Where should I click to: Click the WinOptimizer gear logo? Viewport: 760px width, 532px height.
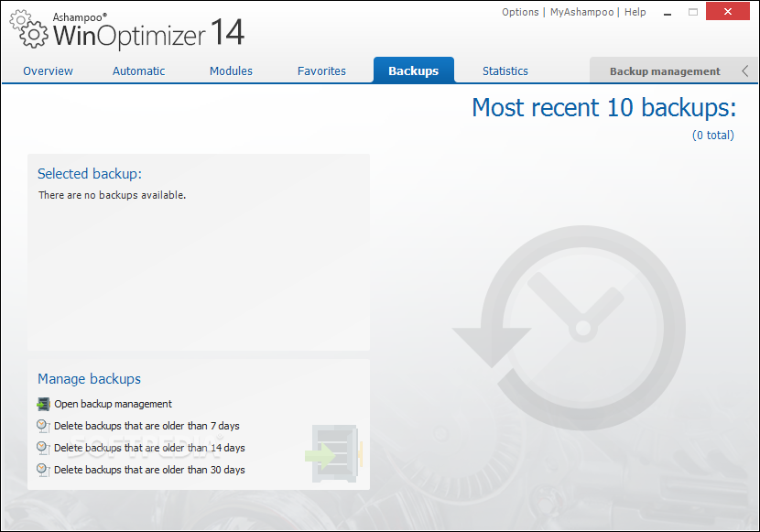click(29, 29)
